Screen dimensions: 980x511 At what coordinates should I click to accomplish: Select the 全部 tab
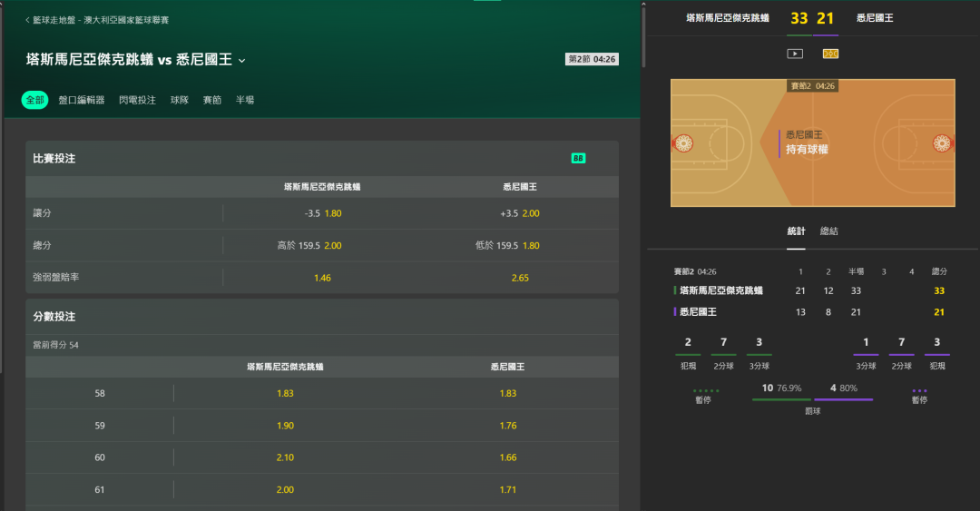35,100
